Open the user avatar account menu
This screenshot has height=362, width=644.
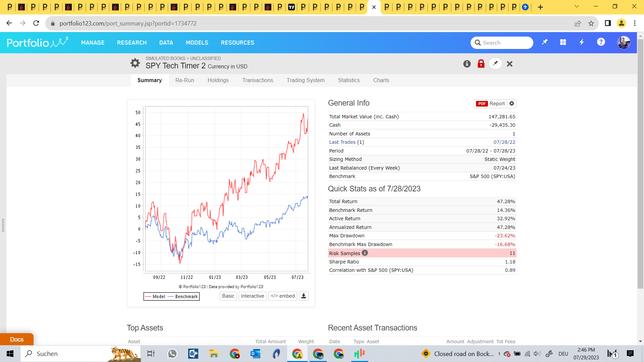click(624, 43)
